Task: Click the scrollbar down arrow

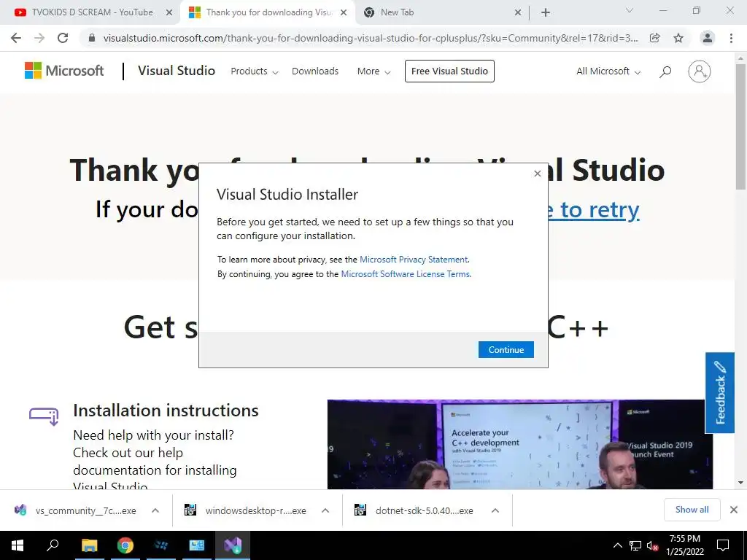Action: (740, 483)
